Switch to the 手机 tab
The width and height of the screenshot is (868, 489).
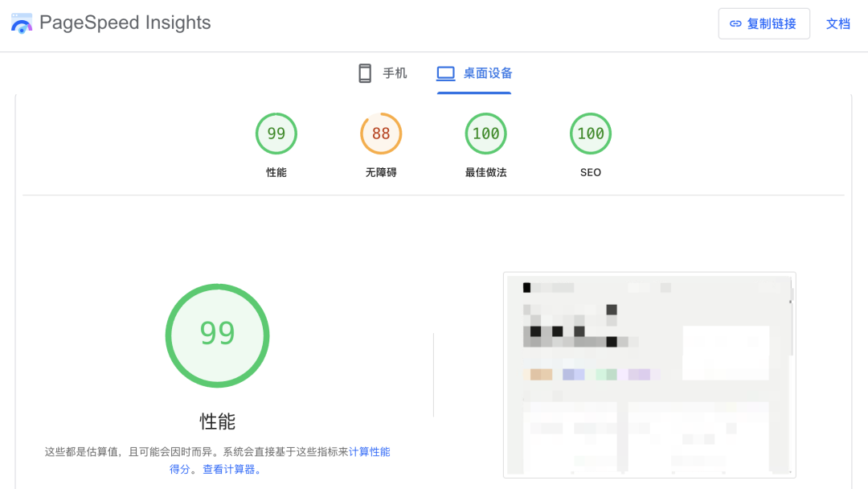click(394, 73)
